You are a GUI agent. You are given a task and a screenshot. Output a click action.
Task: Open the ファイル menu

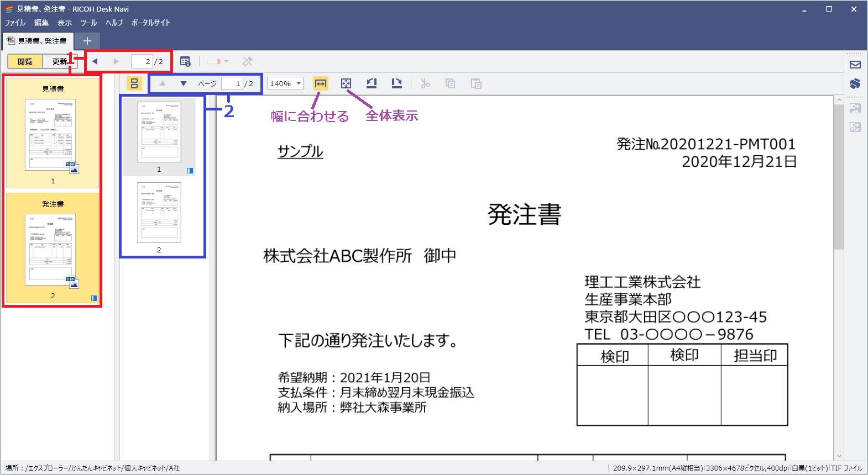(x=15, y=23)
